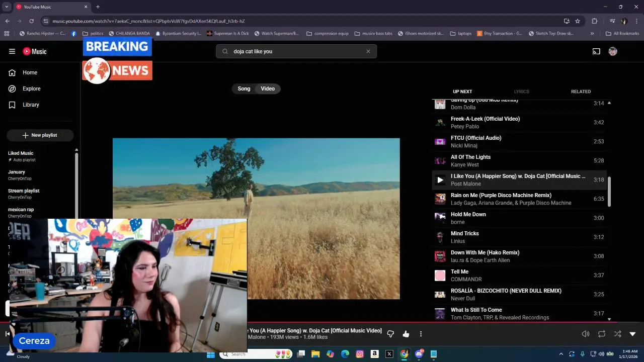Open the Liked Music playlist
The image size is (644, 362).
[39, 156]
